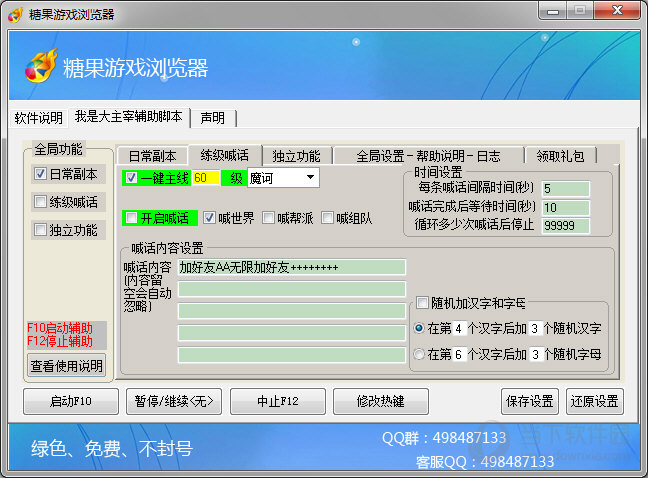Click the 查看使用说明 button
This screenshot has width=648, height=478.
(x=67, y=366)
